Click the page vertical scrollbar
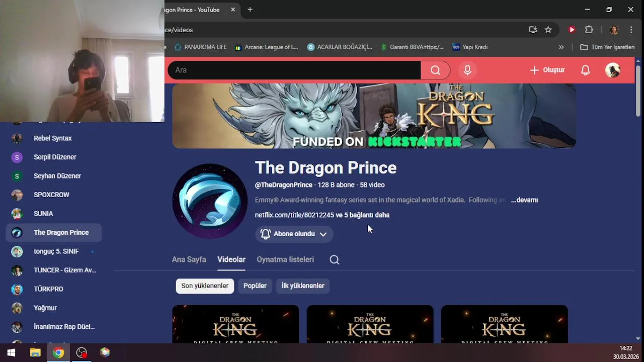This screenshot has height=362, width=644. tap(638, 90)
